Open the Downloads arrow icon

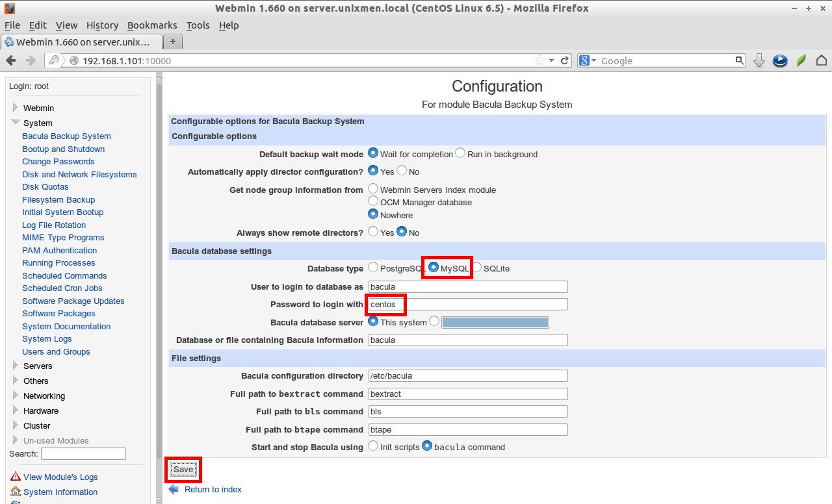759,60
